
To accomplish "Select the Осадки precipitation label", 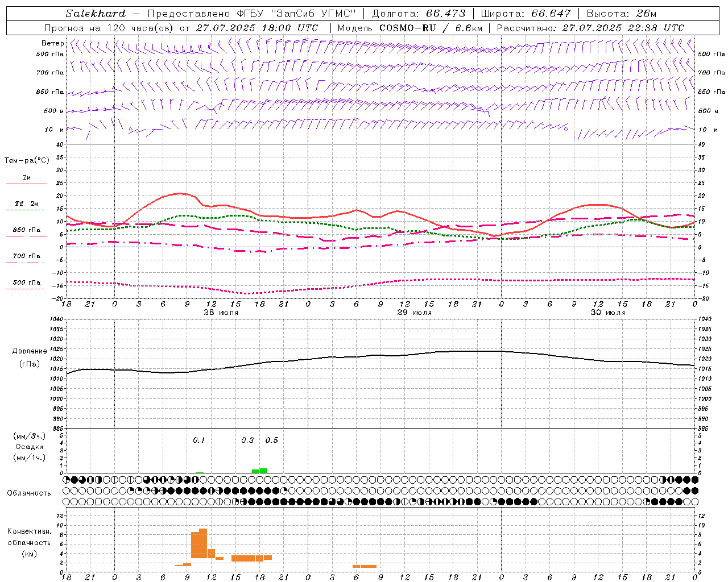I will point(30,447).
